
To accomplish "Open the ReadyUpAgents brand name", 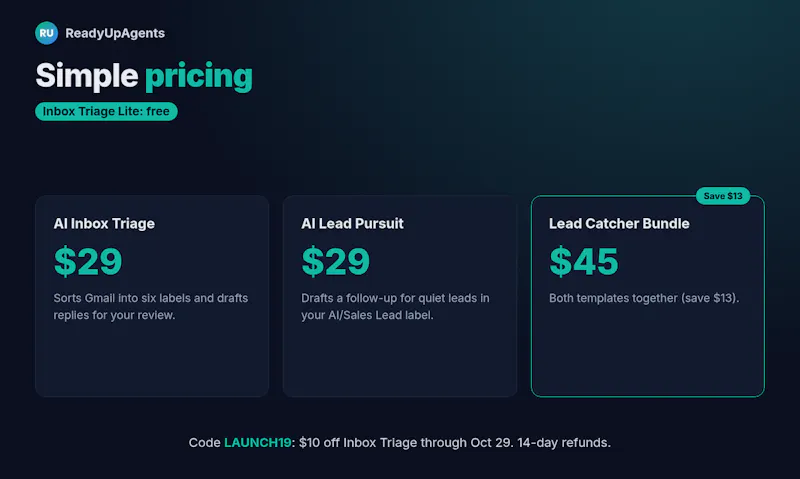I will [115, 33].
